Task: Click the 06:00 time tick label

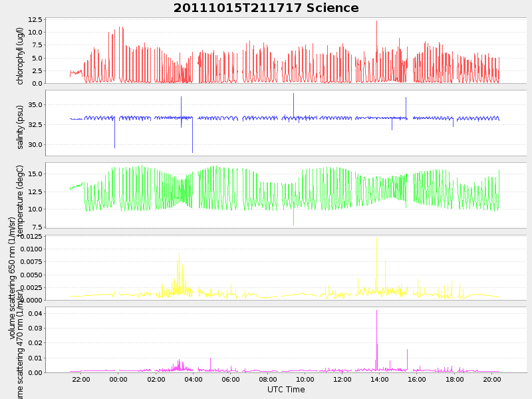Action: point(231,379)
